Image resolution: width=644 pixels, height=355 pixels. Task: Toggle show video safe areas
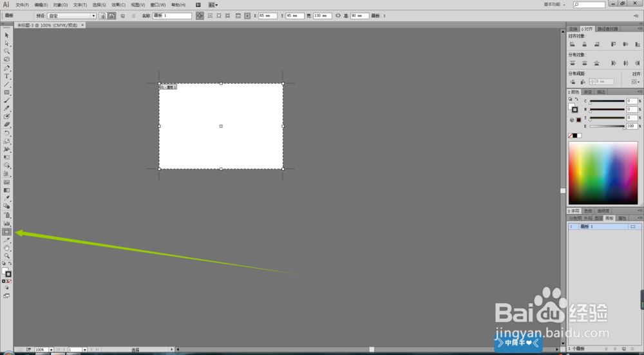[227, 15]
